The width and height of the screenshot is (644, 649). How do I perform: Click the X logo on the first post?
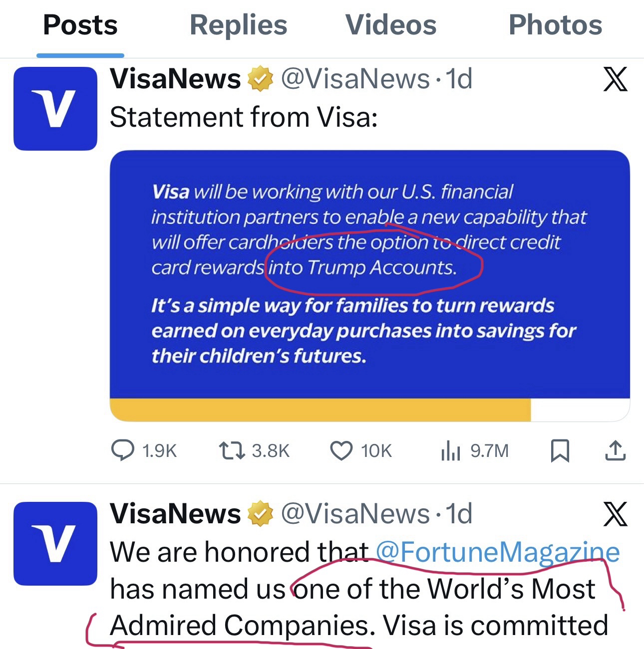(x=615, y=79)
